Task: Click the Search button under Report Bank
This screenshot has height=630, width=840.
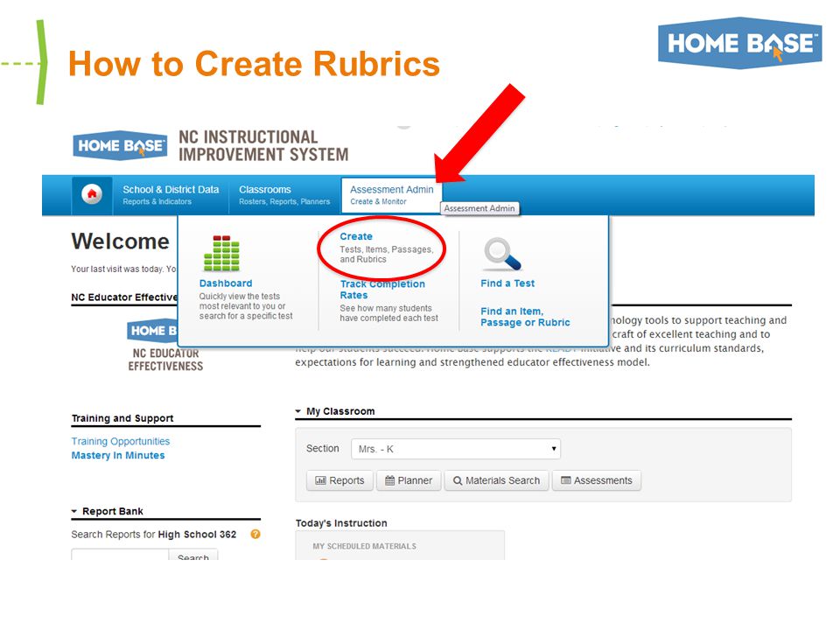Action: [x=192, y=556]
